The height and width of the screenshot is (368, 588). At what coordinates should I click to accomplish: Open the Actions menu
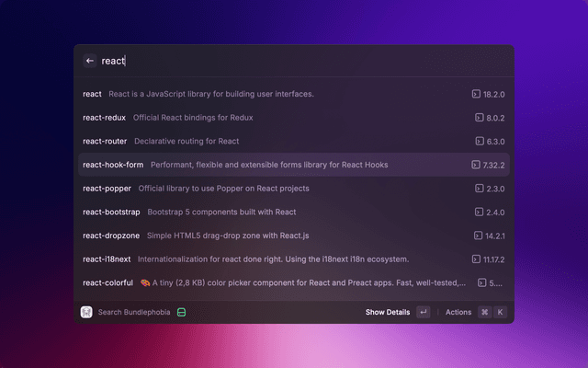[x=458, y=312]
